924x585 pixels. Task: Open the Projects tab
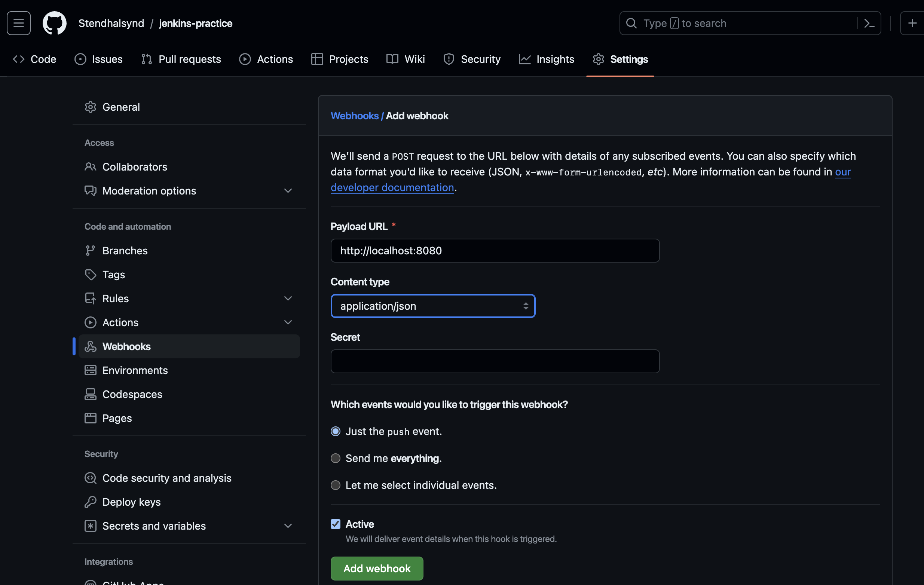tap(340, 59)
